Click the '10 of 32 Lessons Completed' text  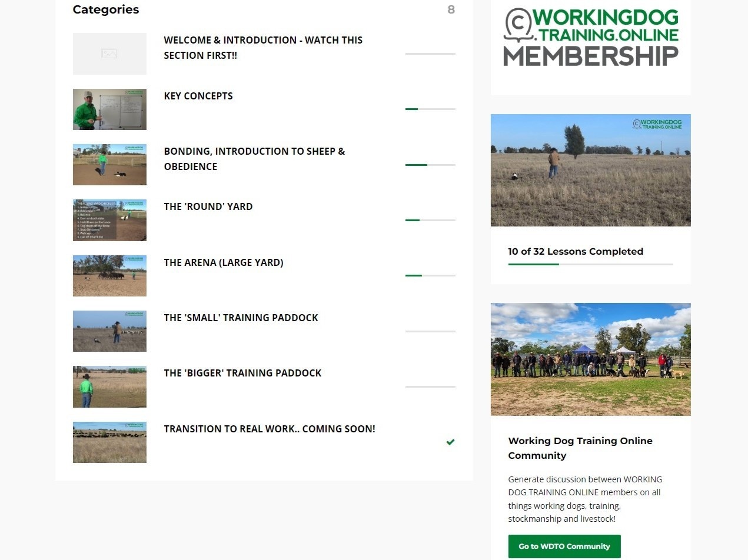576,252
